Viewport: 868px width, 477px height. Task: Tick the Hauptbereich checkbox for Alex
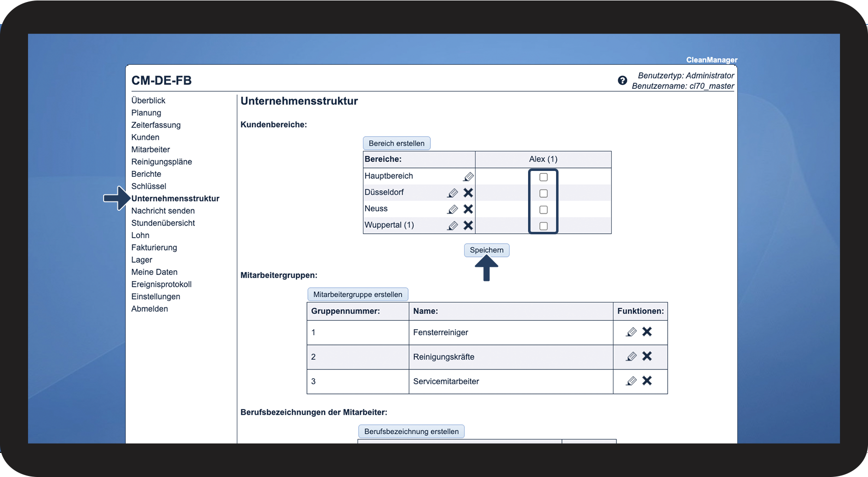(543, 177)
